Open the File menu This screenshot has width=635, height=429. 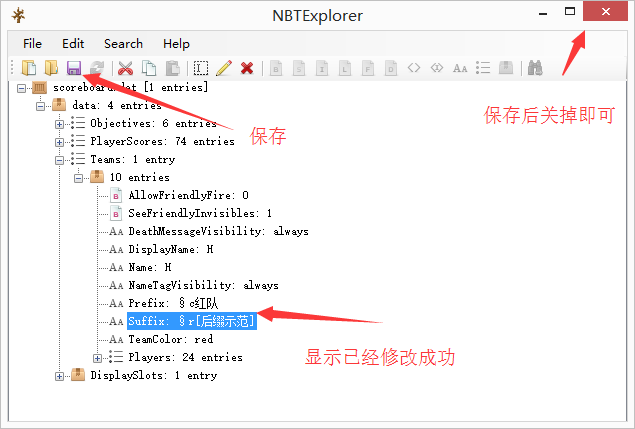[x=32, y=44]
